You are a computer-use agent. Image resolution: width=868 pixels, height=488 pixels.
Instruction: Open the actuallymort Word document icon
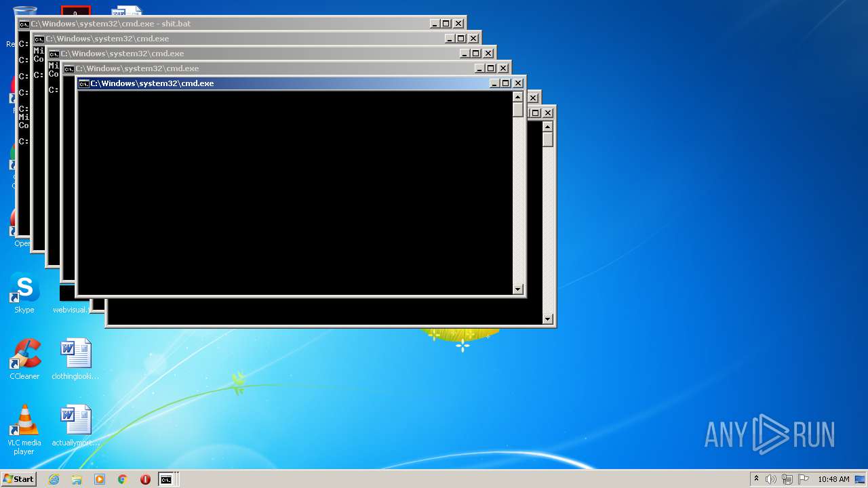point(75,426)
